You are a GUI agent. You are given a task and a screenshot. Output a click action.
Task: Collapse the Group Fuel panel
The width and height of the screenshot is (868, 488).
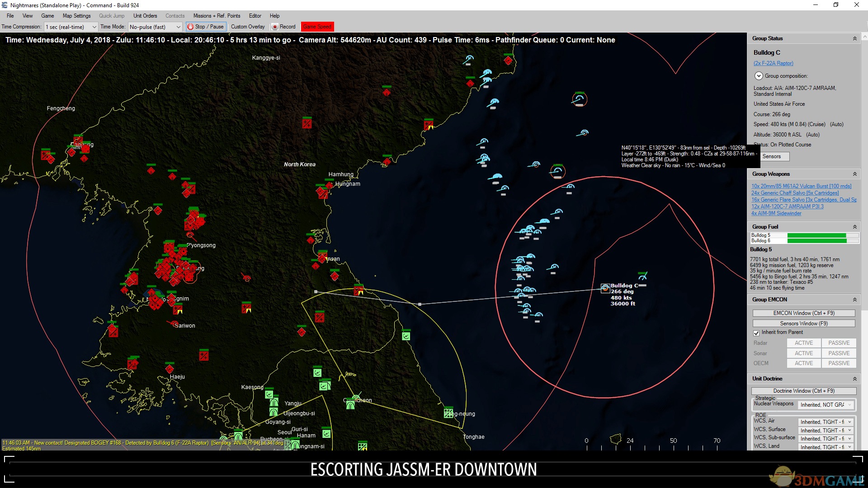coord(854,227)
